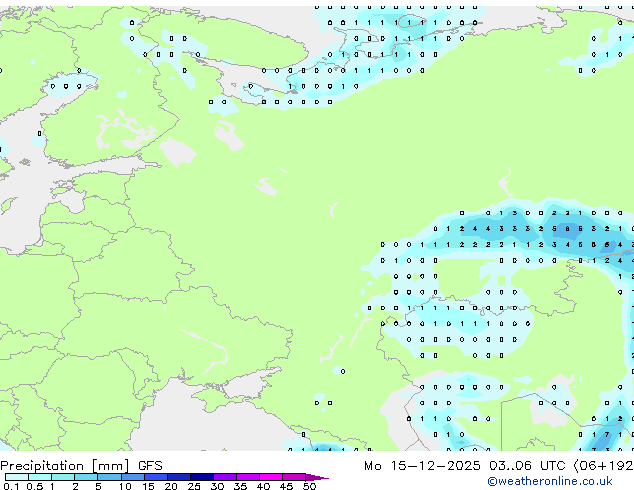Image resolution: width=634 pixels, height=490 pixels.
Task: Pick the 0.1–0.5 mm palest legend swatch
Action: pyautogui.click(x=17, y=477)
